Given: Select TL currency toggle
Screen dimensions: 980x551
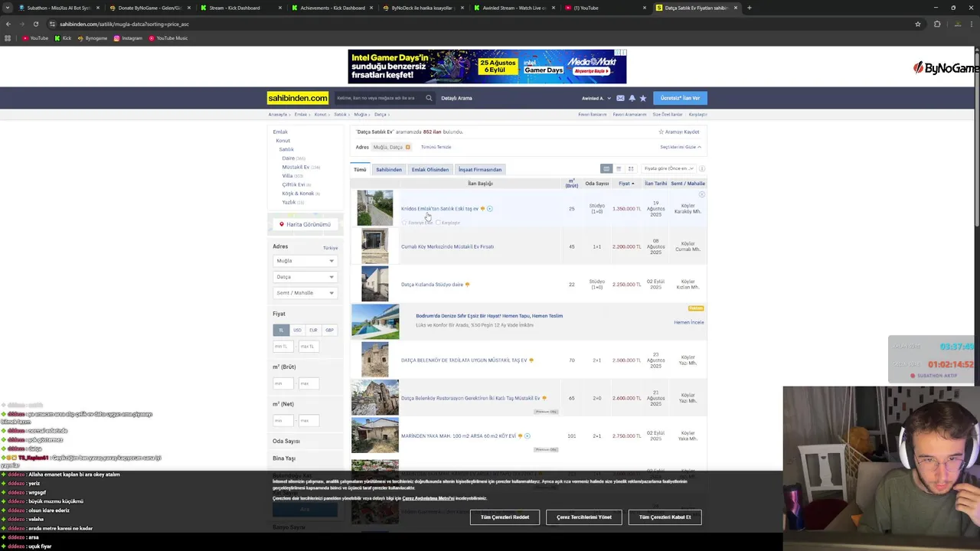Looking at the screenshot, I should [281, 330].
